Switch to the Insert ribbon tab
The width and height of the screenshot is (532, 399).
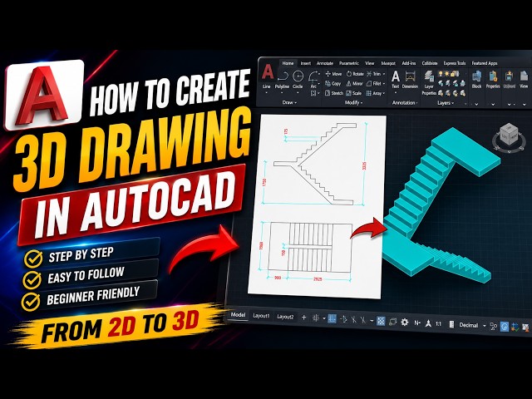pyautogui.click(x=306, y=63)
